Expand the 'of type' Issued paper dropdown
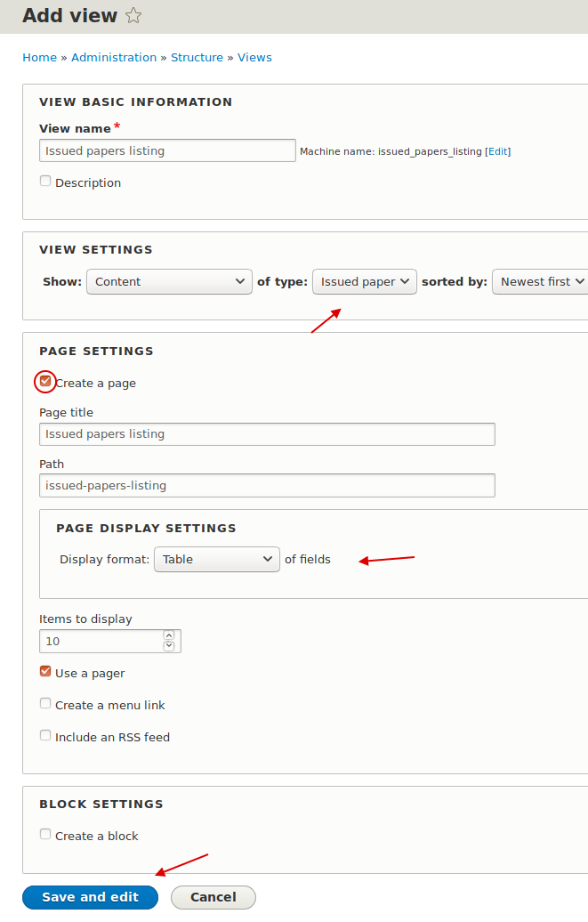This screenshot has width=588, height=922. [x=364, y=282]
